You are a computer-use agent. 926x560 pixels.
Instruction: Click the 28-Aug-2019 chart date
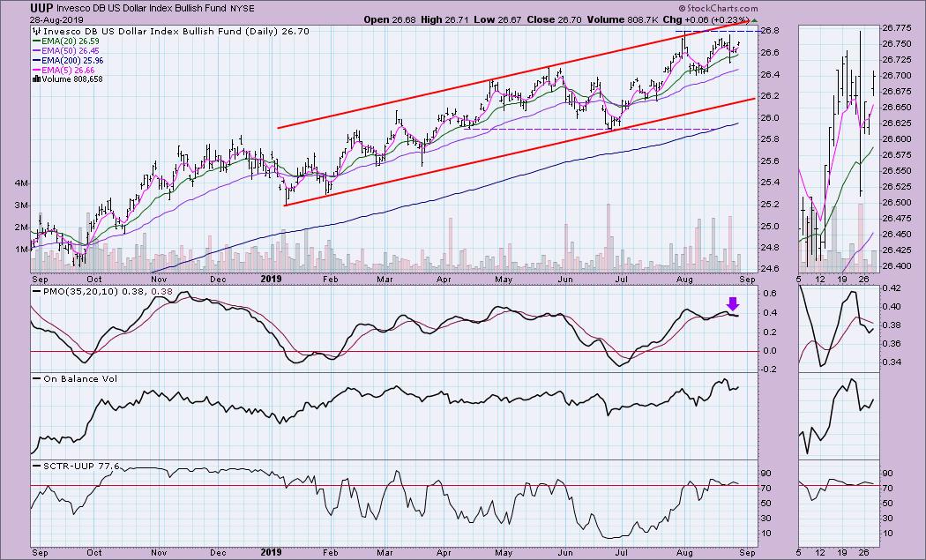tap(56, 19)
